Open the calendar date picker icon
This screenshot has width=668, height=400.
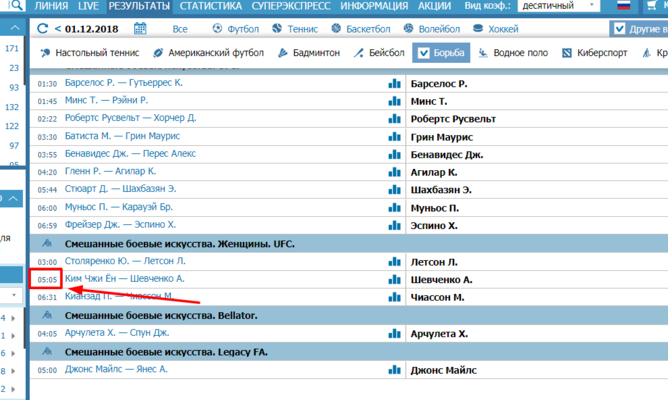pyautogui.click(x=139, y=29)
